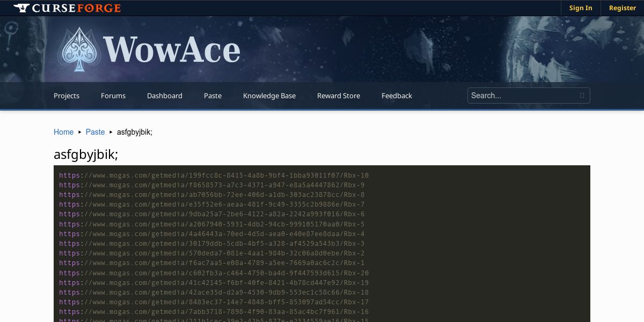Screen dimensions: 644x322
Task: Open the Knowledge Base
Action: coord(269,96)
